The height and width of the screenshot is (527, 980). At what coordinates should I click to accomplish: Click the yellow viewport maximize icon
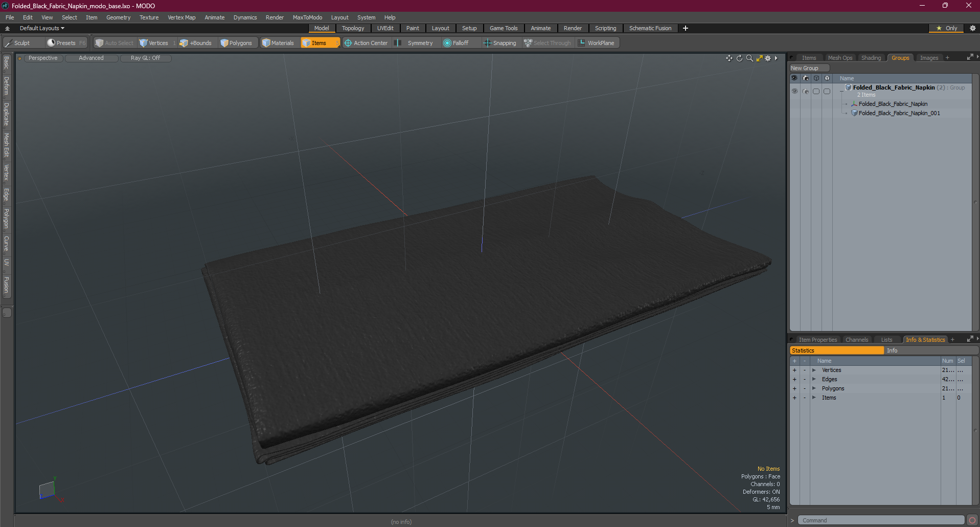[x=760, y=58]
